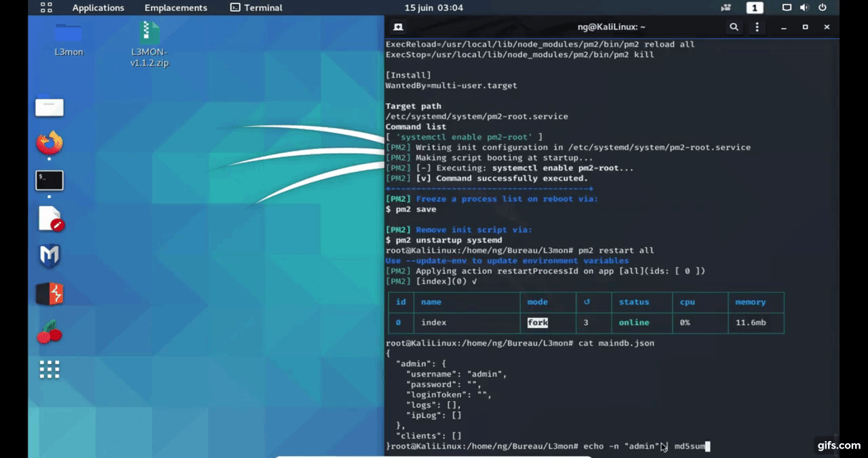This screenshot has width=868, height=458.
Task: Click the 'online' status cell
Action: tap(634, 322)
